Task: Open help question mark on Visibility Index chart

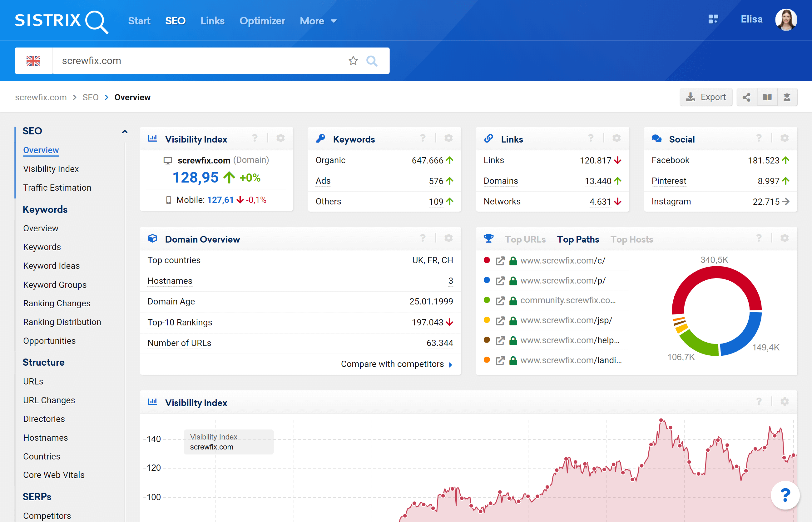Action: 759,402
